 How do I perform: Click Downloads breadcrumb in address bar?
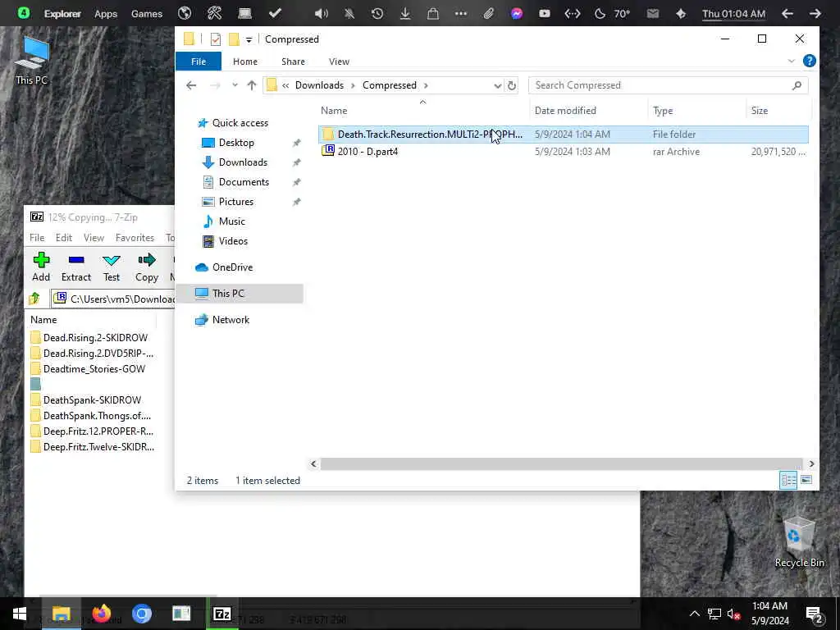[319, 85]
